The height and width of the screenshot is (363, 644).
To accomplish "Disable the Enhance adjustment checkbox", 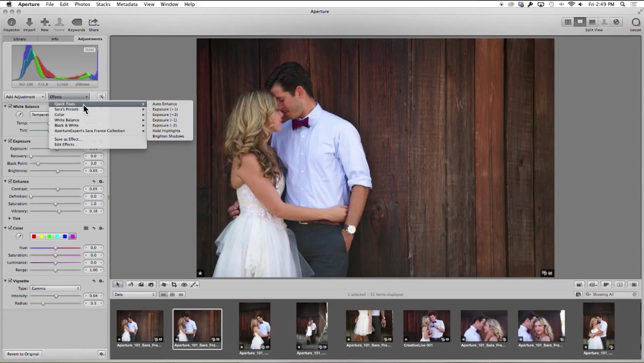I will 11,181.
